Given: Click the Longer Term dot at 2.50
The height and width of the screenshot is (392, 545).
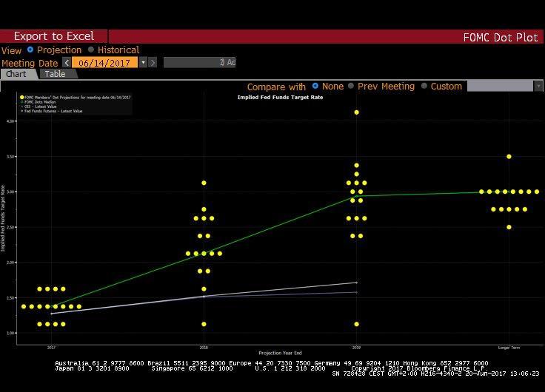Looking at the screenshot, I should point(509,227).
